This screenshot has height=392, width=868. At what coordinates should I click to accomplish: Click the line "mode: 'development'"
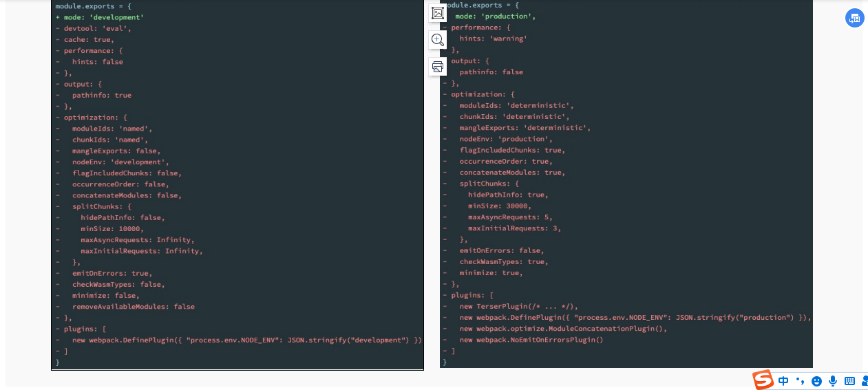click(x=104, y=17)
